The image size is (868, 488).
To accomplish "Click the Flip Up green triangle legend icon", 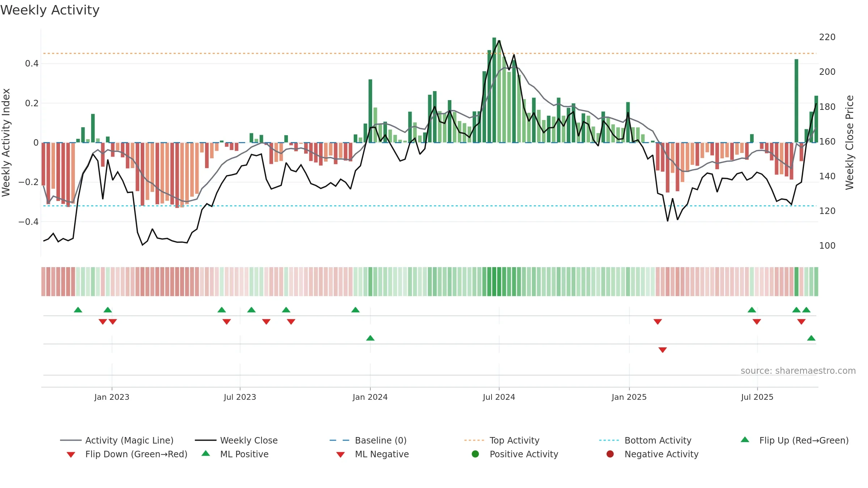I will [x=745, y=440].
